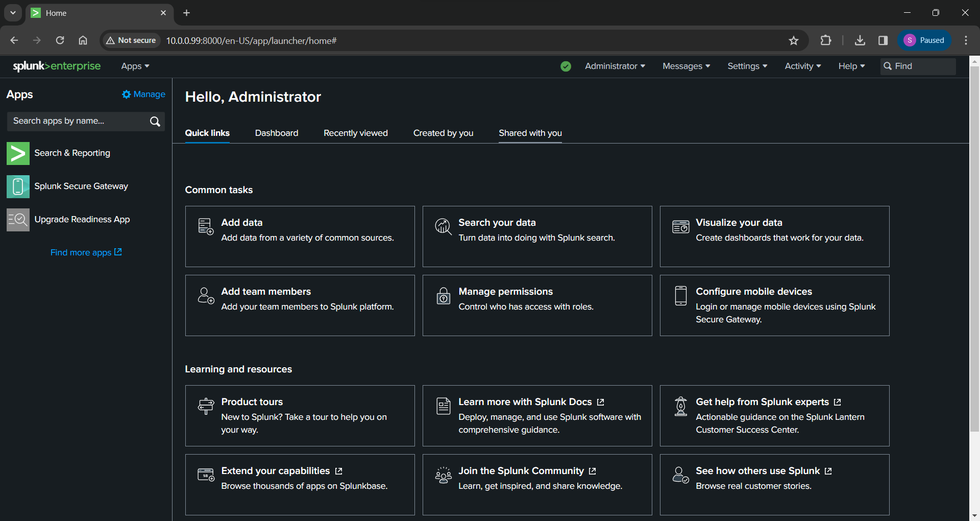Viewport: 980px width, 521px height.
Task: Click the splunk>enterprise logo
Action: click(x=57, y=66)
